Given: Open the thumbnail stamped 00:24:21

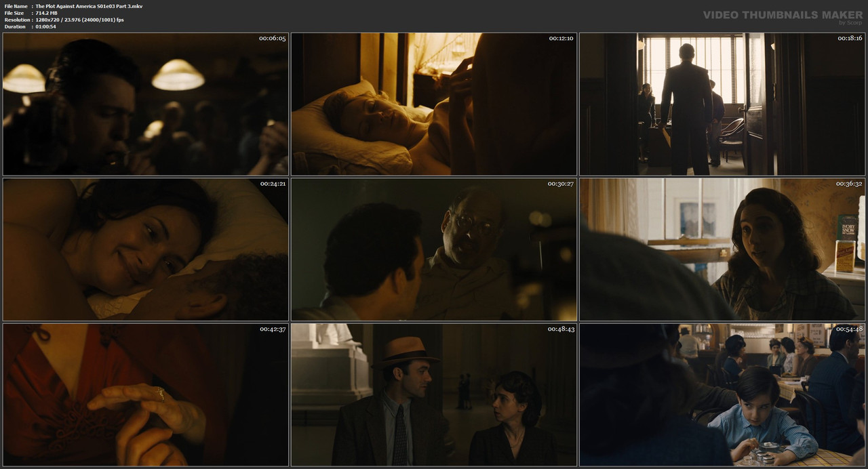Looking at the screenshot, I should coord(146,249).
